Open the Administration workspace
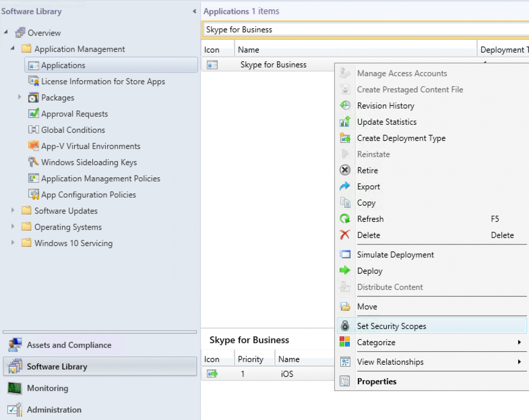 coord(54,410)
